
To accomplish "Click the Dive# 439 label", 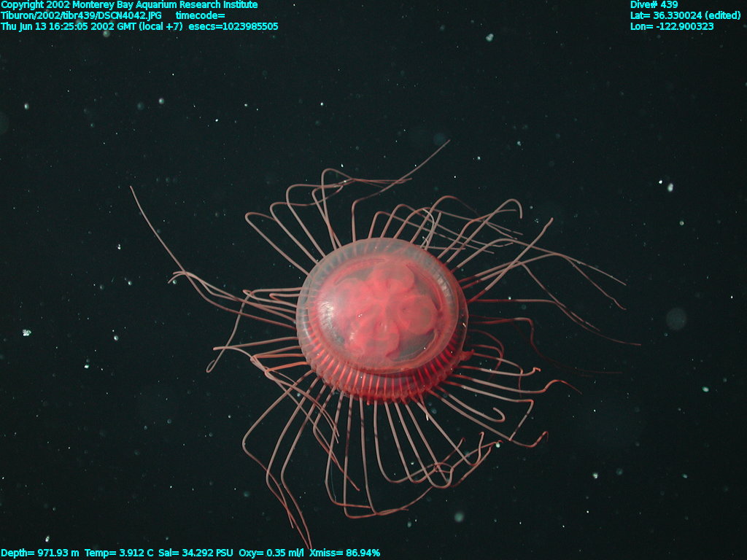I will click(654, 5).
